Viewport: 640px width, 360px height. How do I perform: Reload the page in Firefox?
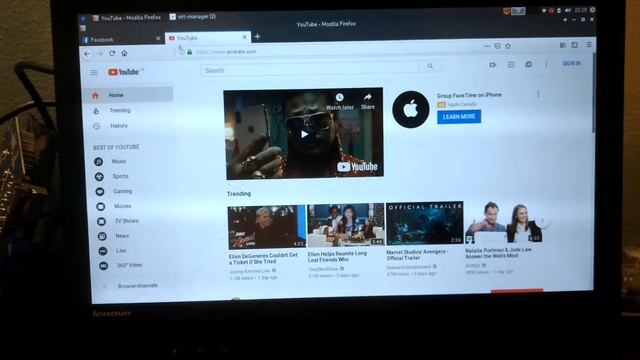pyautogui.click(x=112, y=53)
